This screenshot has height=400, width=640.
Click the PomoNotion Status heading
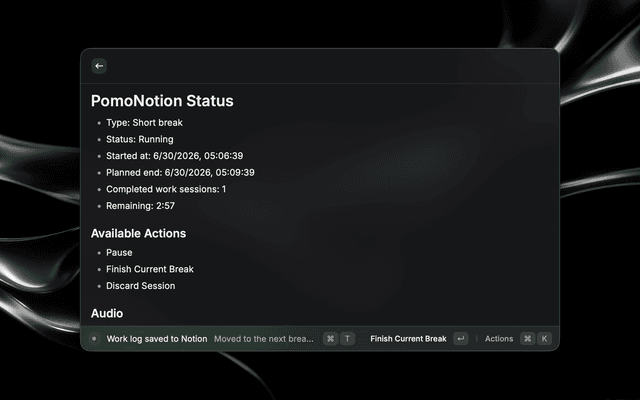click(162, 101)
